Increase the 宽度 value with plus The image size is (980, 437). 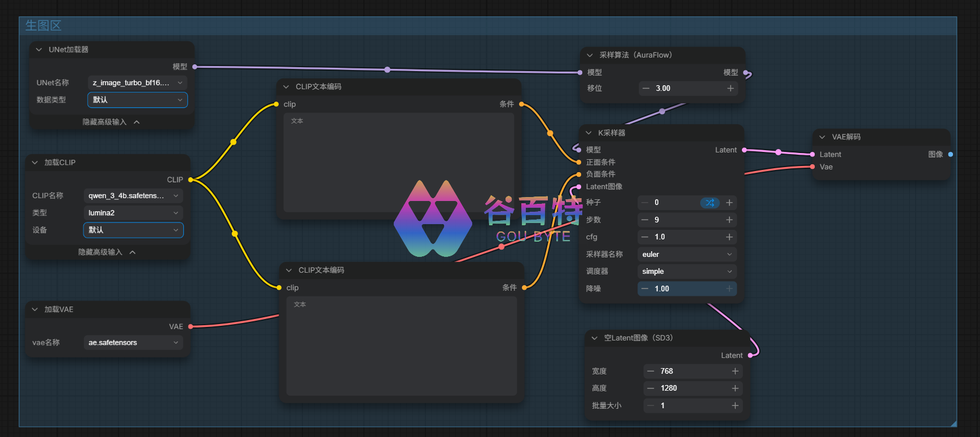click(735, 372)
